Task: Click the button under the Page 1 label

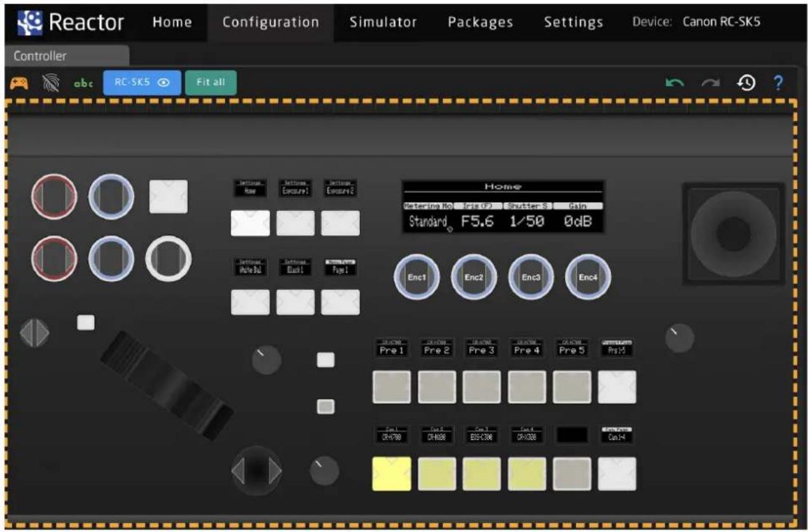Action: coord(340,302)
